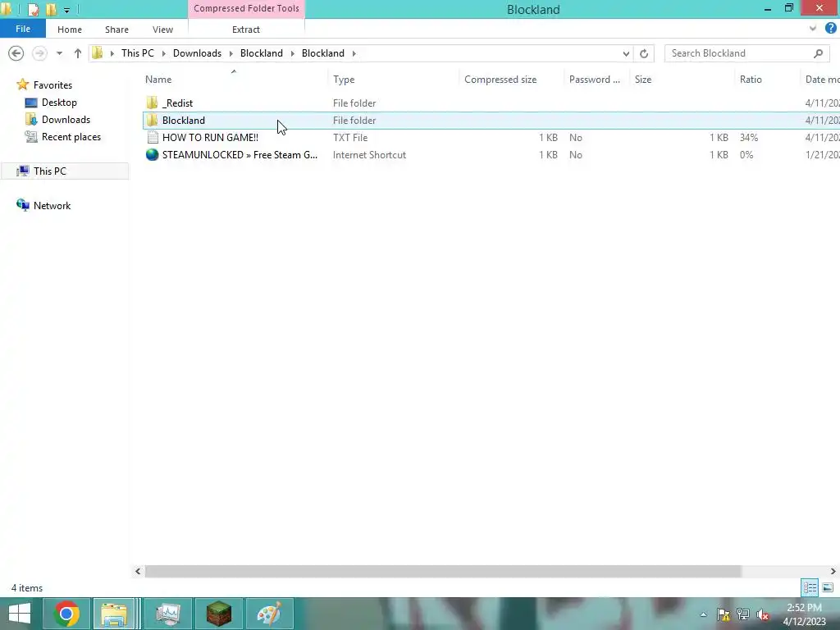
Task: Click the muted speaker tray icon
Action: (762, 614)
